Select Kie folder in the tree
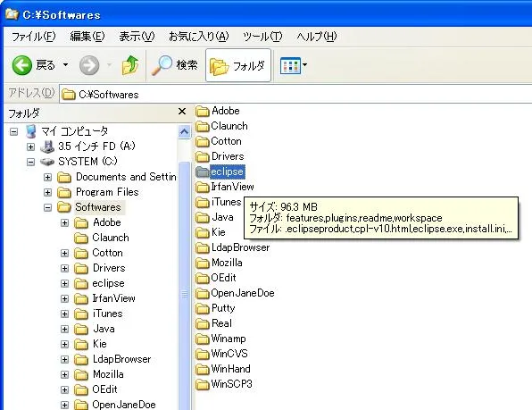The height and width of the screenshot is (410, 532). point(99,344)
